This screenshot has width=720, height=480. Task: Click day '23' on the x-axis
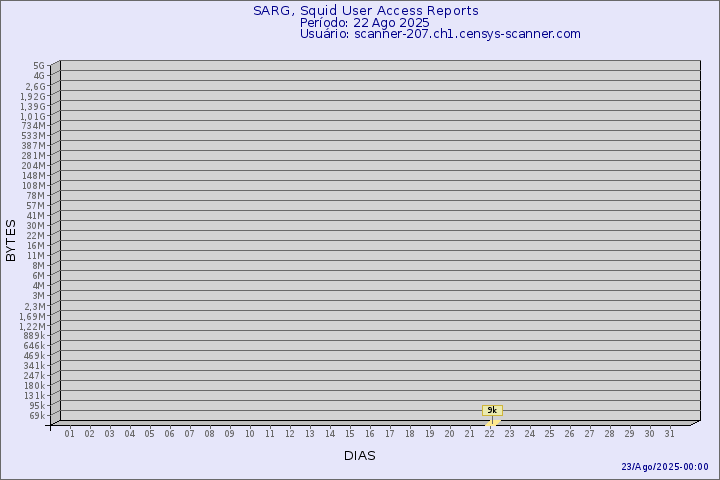coord(510,434)
